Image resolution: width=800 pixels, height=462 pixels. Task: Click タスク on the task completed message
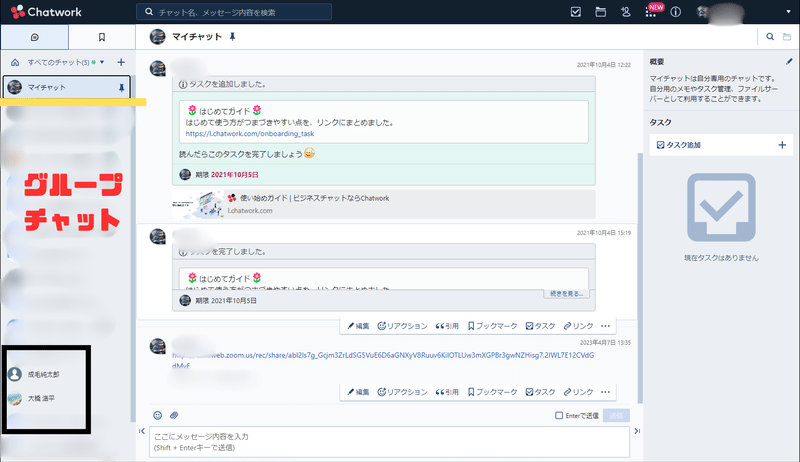point(540,326)
